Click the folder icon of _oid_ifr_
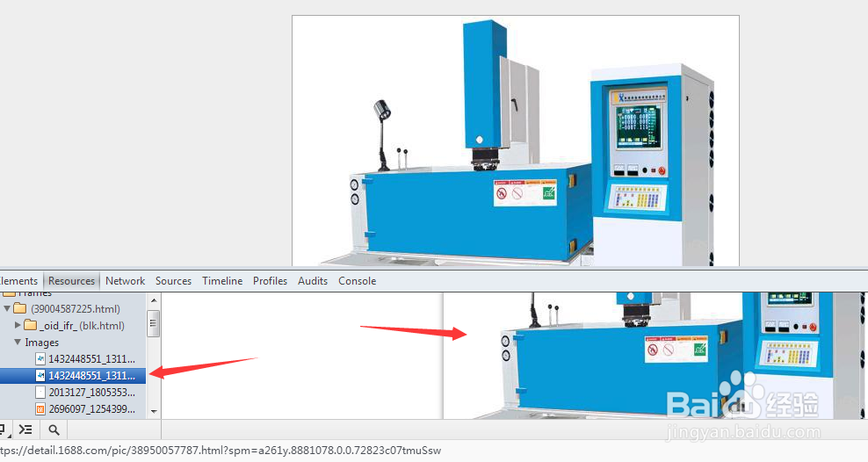Image resolution: width=868 pixels, height=462 pixels. coord(31,325)
